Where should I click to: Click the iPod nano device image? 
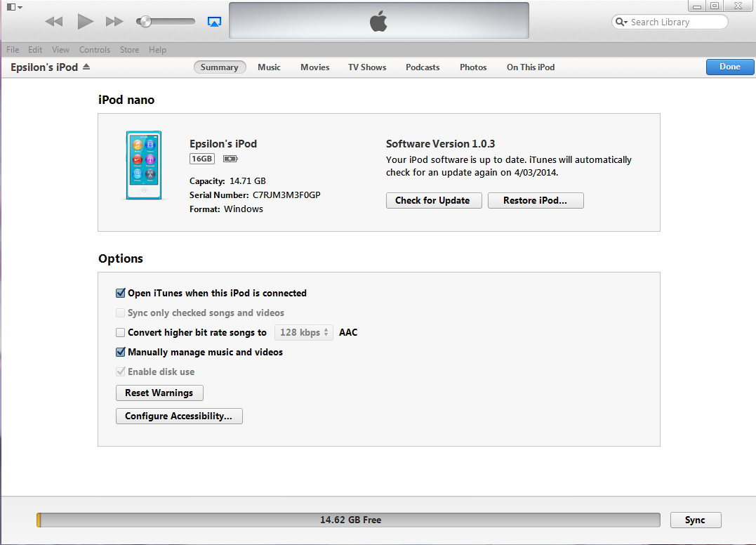(x=144, y=165)
